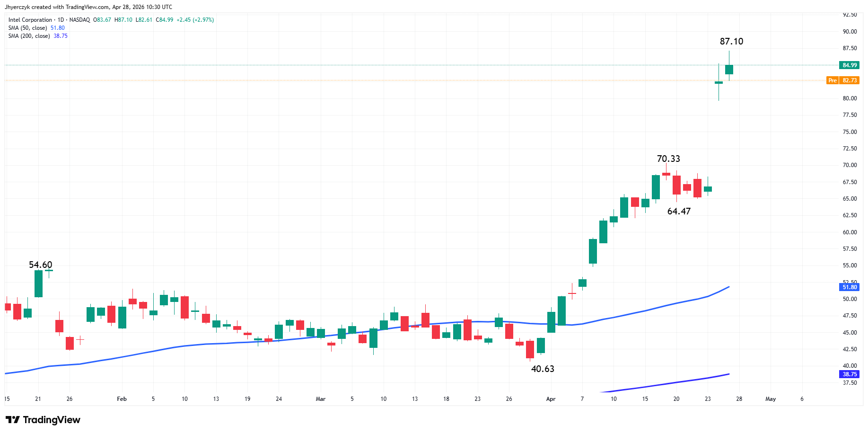The width and height of the screenshot is (868, 434).
Task: Click the 50-day SMA line end near 51.80
Action: pyautogui.click(x=728, y=287)
